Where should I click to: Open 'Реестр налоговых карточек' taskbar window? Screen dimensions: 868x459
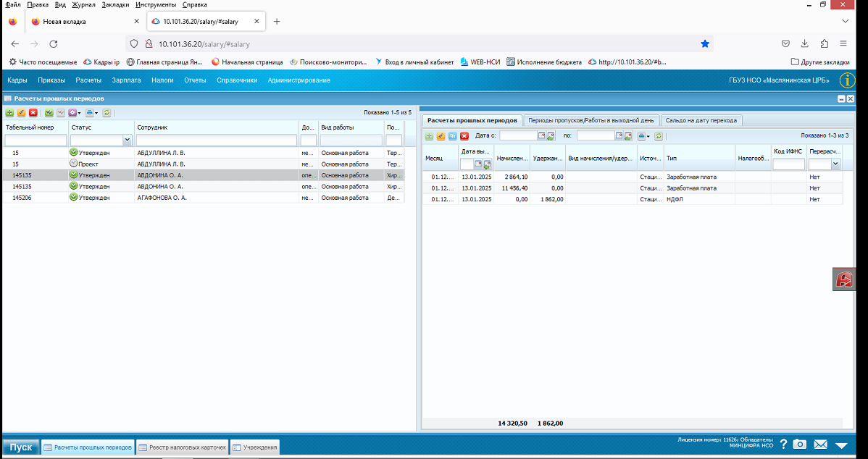coord(182,447)
